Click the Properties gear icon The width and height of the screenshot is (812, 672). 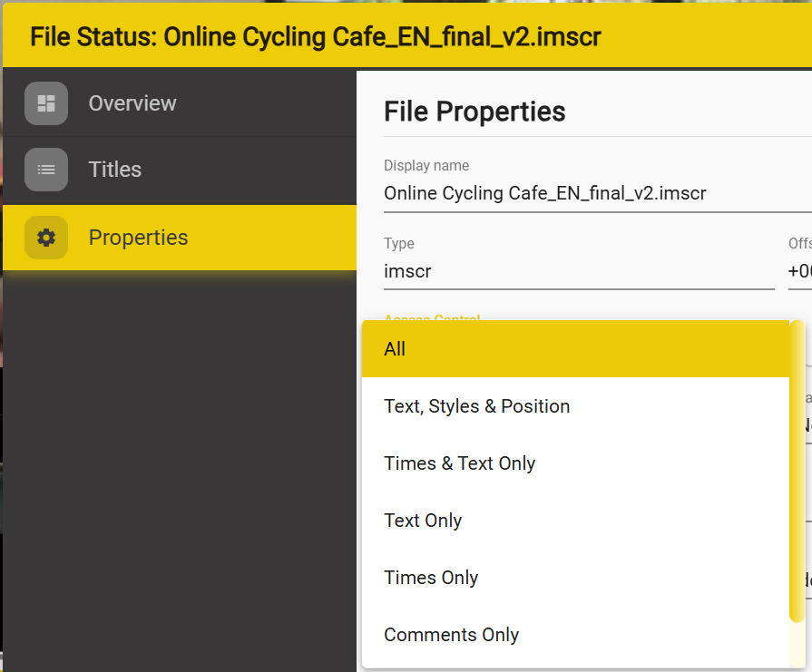pos(46,238)
